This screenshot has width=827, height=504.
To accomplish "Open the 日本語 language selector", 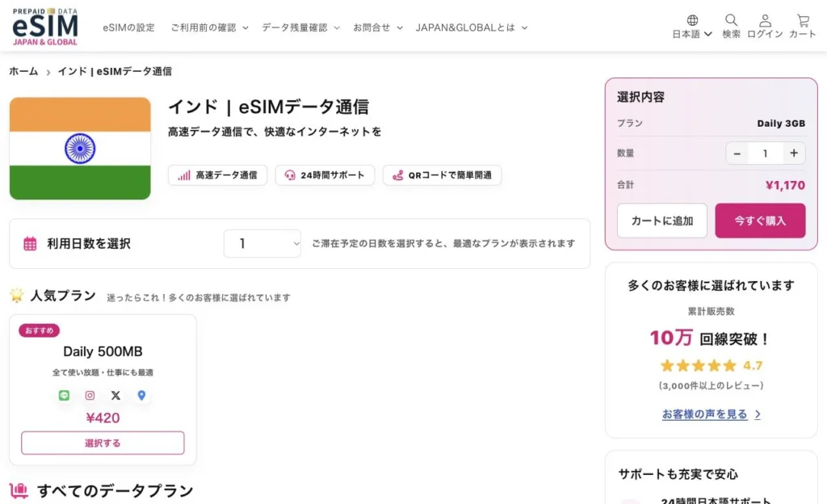I will 692,34.
